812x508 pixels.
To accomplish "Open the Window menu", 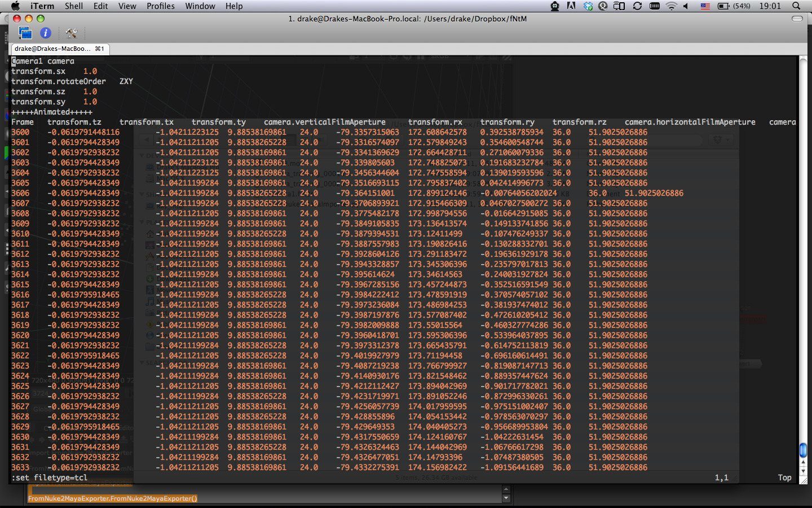I will (200, 6).
